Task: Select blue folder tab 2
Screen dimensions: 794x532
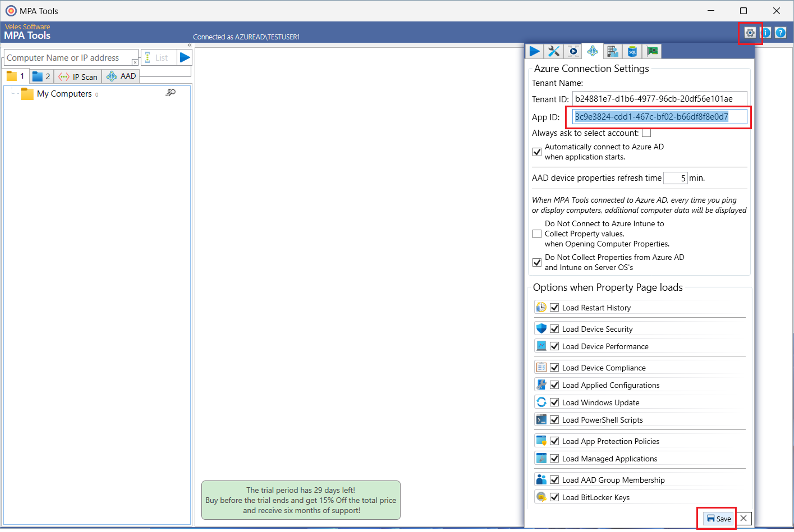Action: pyautogui.click(x=41, y=76)
